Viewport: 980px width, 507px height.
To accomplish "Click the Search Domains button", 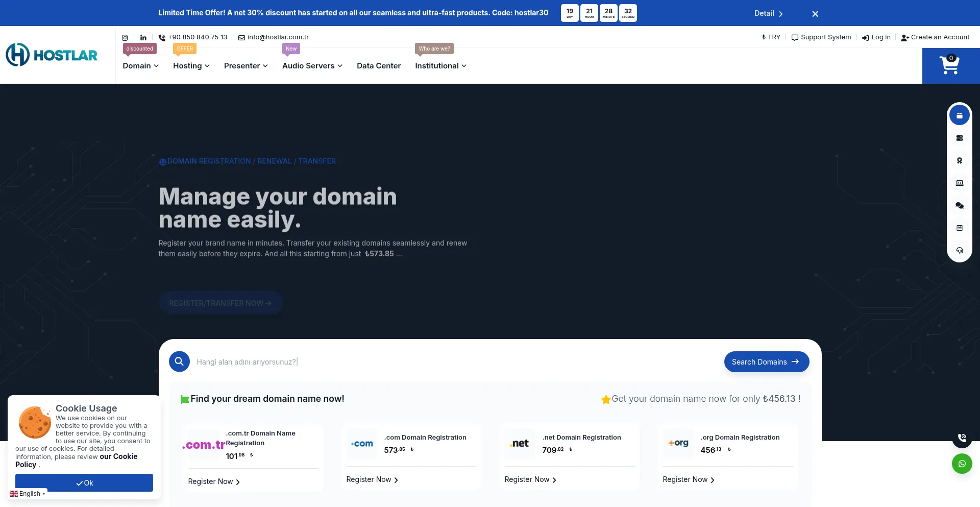I will [767, 361].
